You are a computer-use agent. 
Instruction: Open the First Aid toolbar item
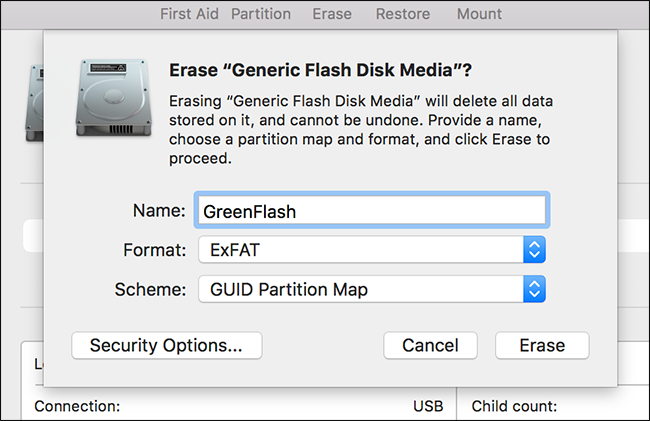(x=189, y=14)
